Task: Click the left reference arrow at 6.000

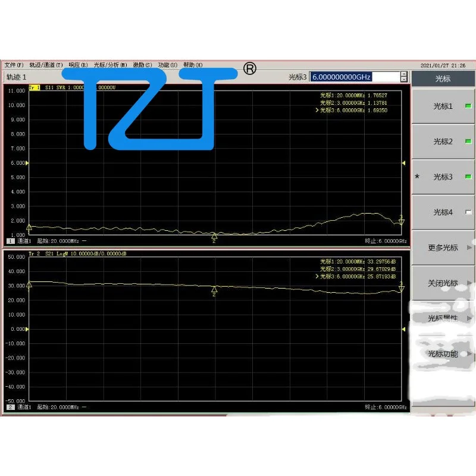Action: pyautogui.click(x=27, y=163)
